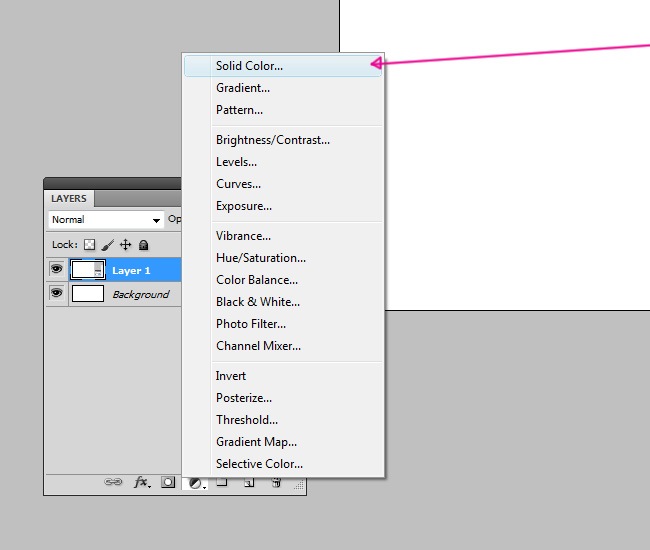
Task: Click Exposure... in the menu
Action: (x=283, y=206)
